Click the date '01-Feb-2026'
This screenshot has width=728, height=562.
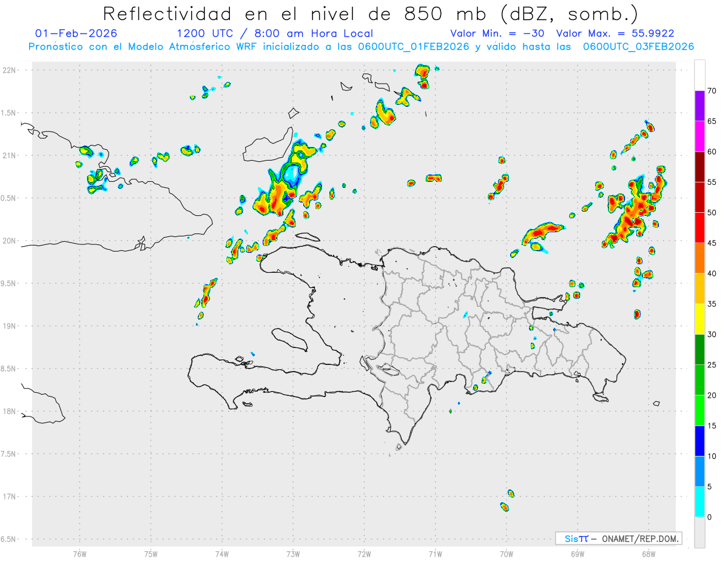(76, 33)
